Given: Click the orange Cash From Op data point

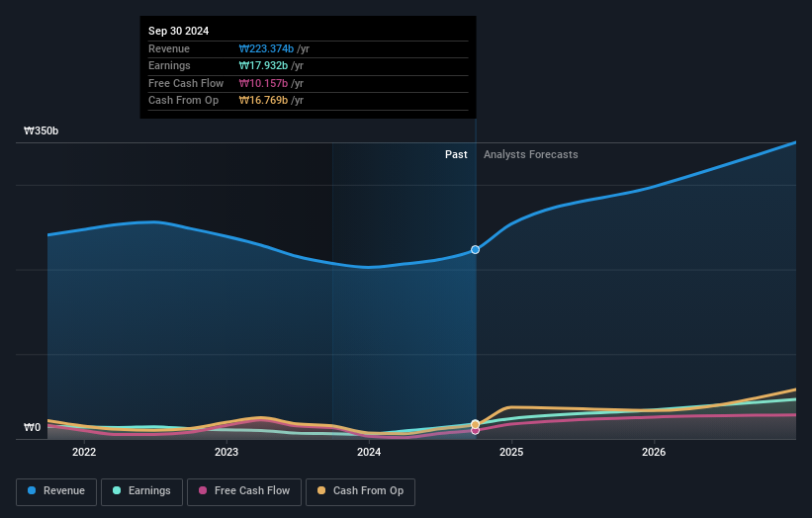Looking at the screenshot, I should [x=475, y=424].
